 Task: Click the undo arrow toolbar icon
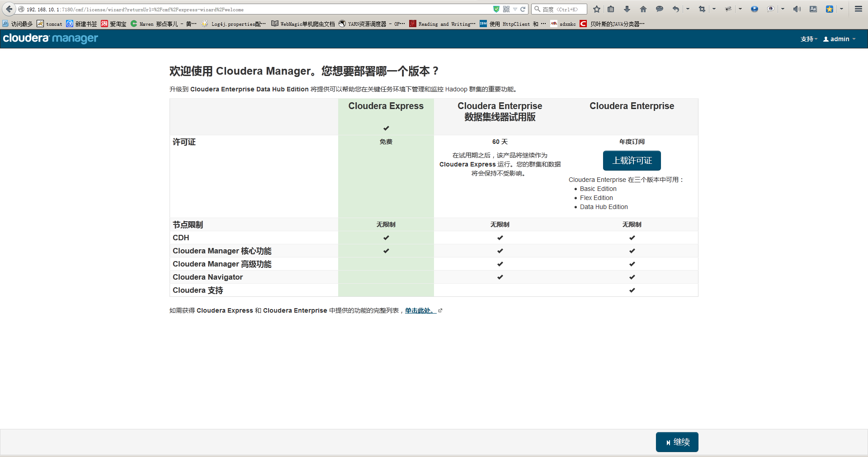coord(676,9)
